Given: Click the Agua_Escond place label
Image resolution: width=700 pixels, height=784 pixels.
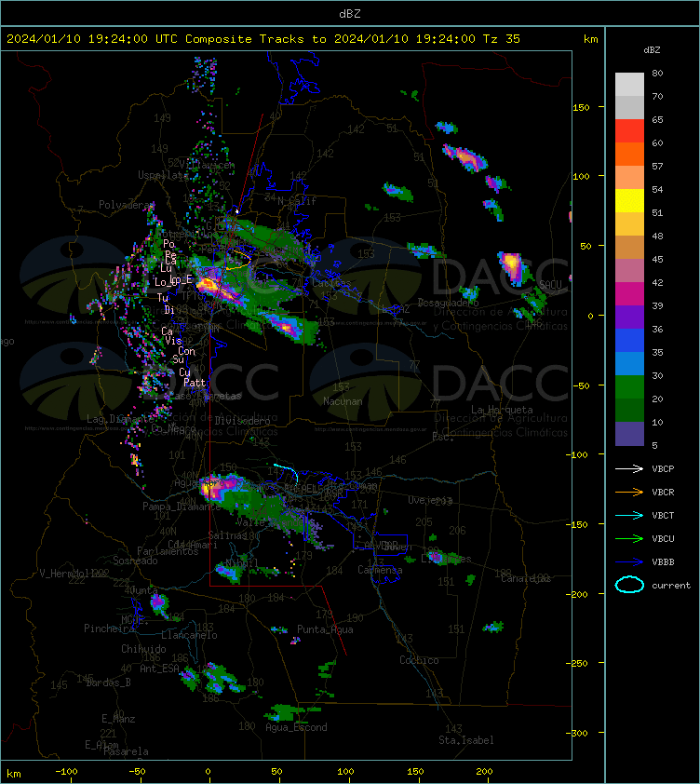Looking at the screenshot, I should point(297,727).
